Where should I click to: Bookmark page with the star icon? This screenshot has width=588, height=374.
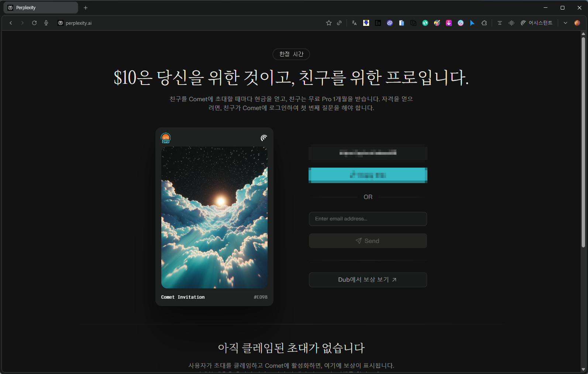click(329, 23)
